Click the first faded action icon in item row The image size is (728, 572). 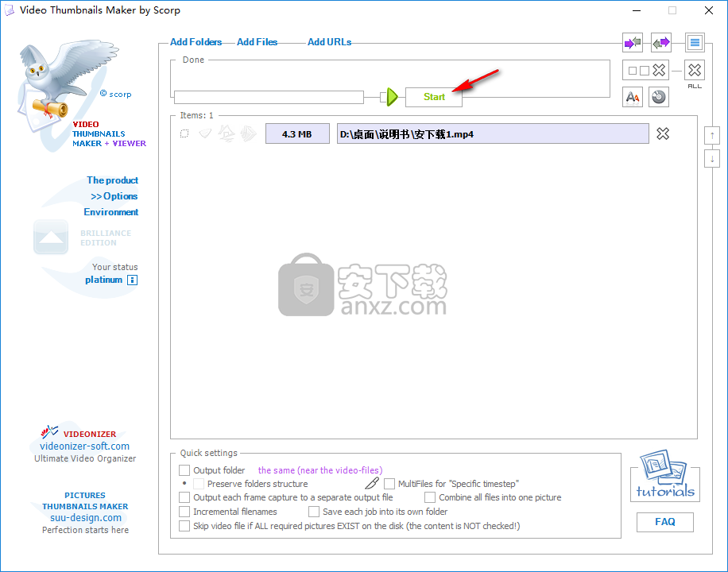point(205,133)
